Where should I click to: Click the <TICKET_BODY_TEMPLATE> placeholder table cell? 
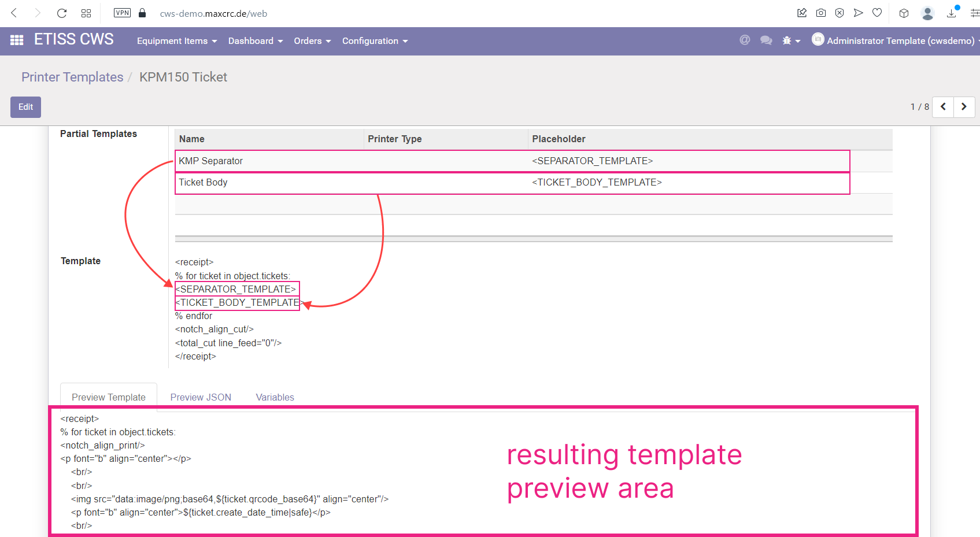597,182
